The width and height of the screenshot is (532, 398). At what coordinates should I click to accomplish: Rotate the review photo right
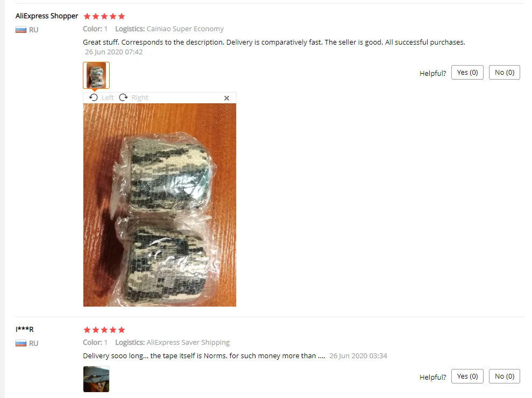point(124,98)
